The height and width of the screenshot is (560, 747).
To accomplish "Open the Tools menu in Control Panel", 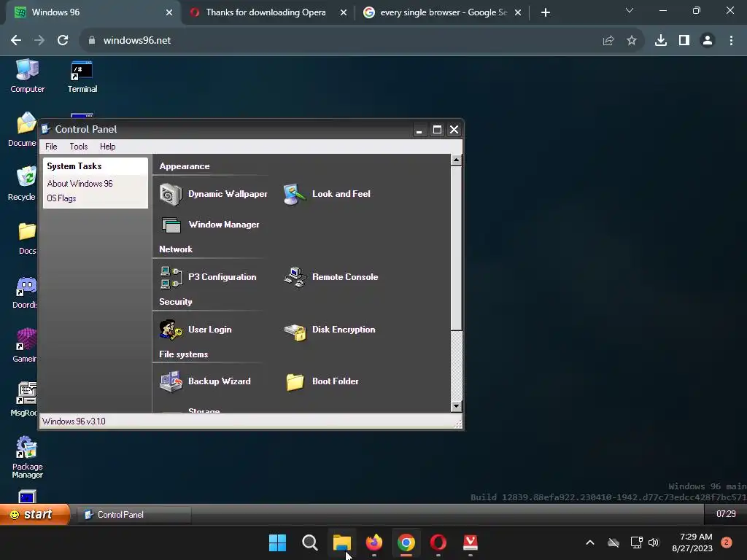I will point(79,147).
